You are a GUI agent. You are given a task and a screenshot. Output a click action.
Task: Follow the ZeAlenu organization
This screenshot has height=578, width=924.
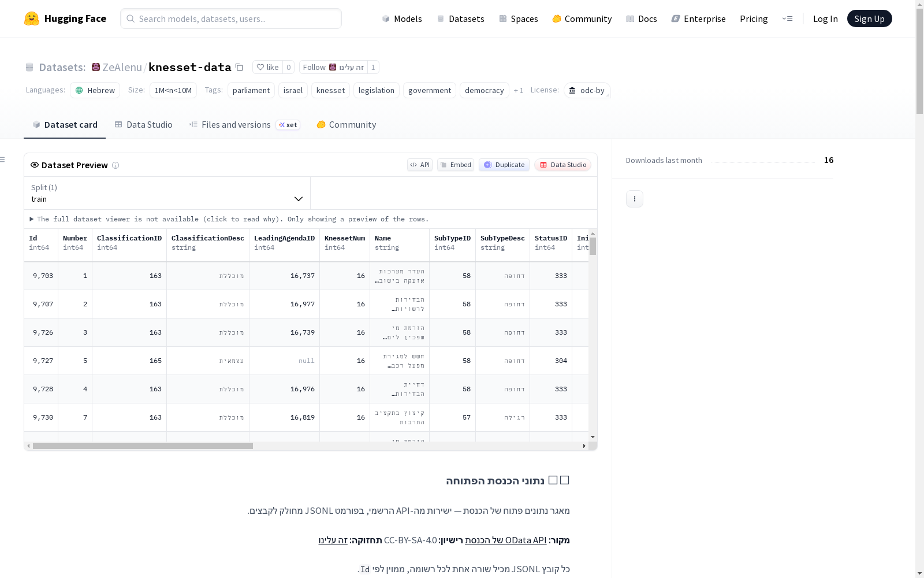click(333, 67)
